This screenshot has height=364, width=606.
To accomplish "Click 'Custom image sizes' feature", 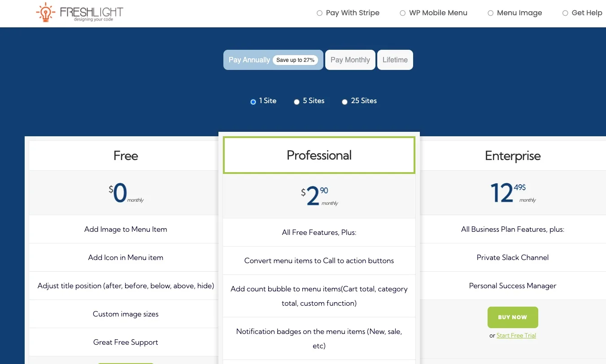I will tap(126, 314).
